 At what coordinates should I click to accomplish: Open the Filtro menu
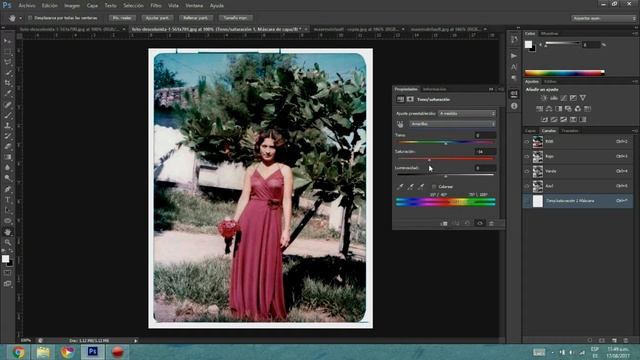156,6
